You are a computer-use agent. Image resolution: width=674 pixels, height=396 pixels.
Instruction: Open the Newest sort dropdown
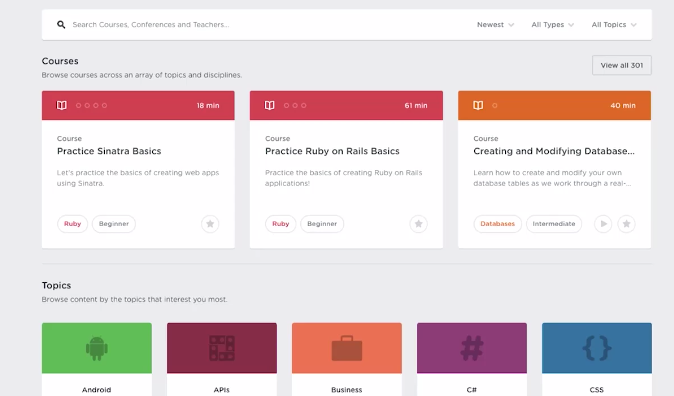click(x=495, y=25)
